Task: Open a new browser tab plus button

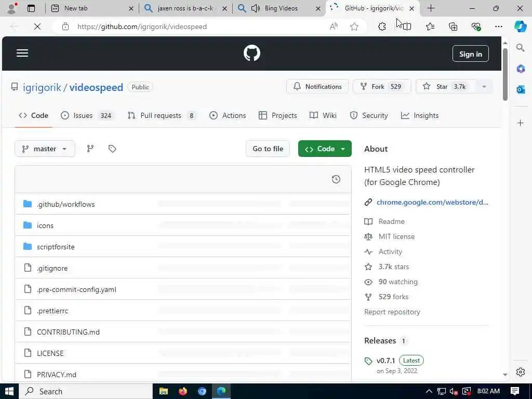Action: click(x=431, y=8)
